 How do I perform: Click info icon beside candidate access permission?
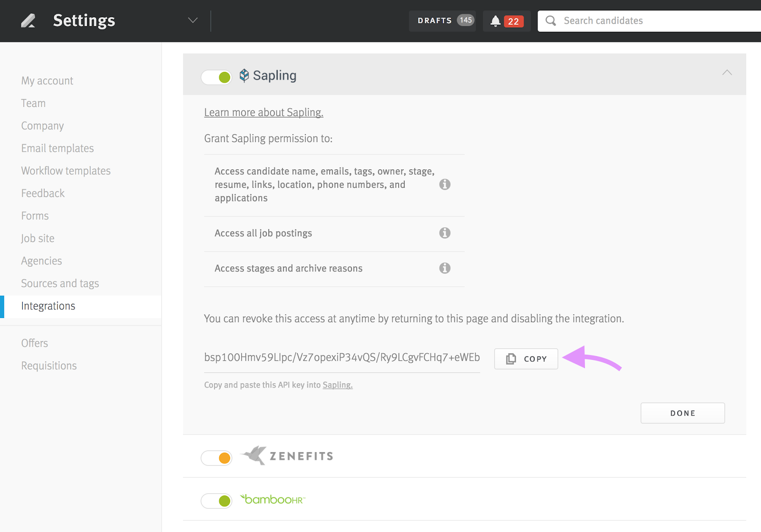[445, 184]
